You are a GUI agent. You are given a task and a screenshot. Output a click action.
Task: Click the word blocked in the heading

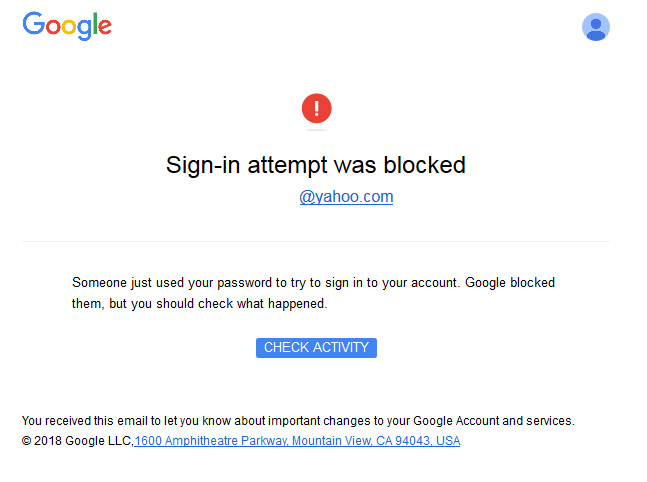[425, 165]
